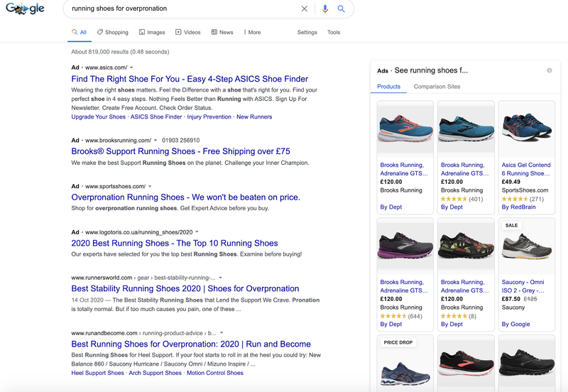Open Overpronation Running Shoes price ad headline

click(x=186, y=197)
